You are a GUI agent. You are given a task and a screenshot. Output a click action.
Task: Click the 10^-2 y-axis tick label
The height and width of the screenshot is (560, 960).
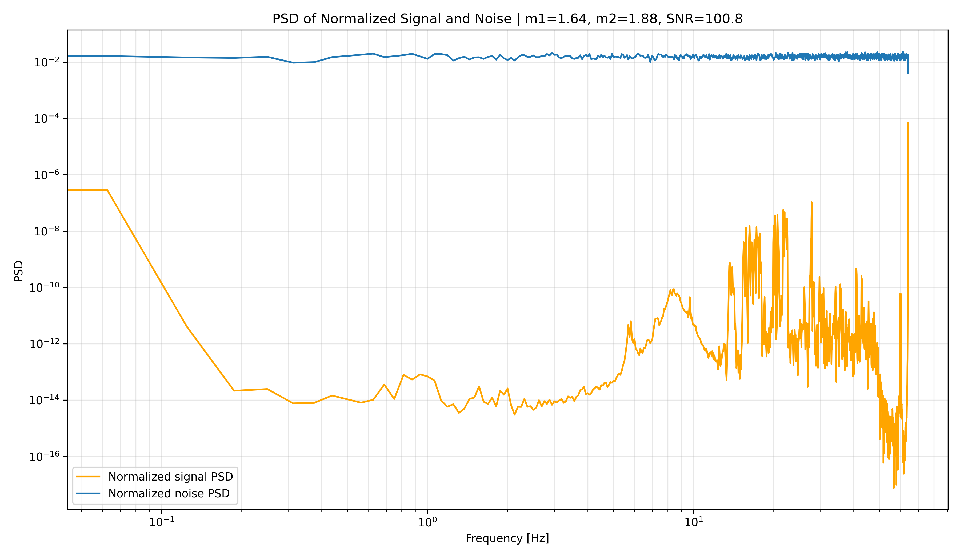[x=45, y=62]
